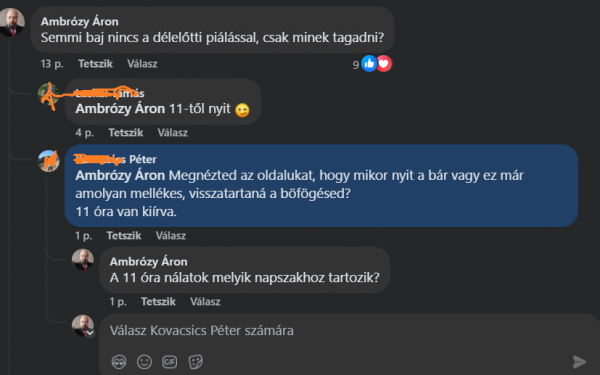This screenshot has width=600, height=375.
Task: Open the reaction count 9
Action: click(355, 65)
